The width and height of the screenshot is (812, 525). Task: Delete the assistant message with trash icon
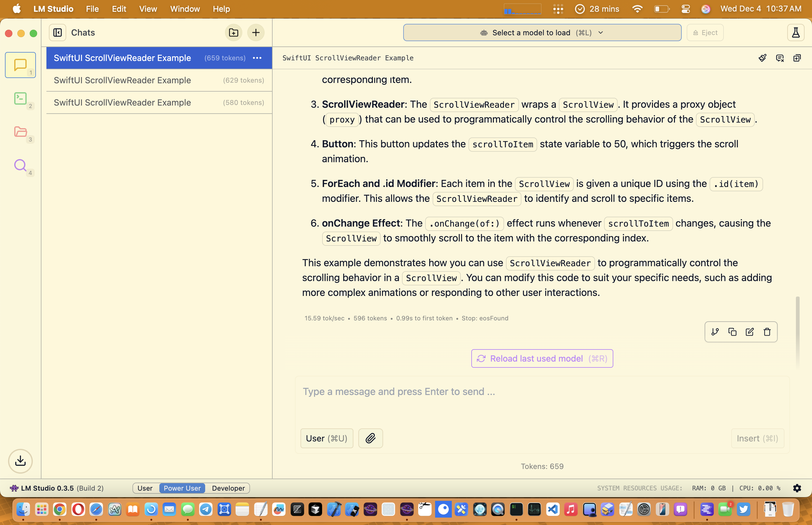coord(767,332)
